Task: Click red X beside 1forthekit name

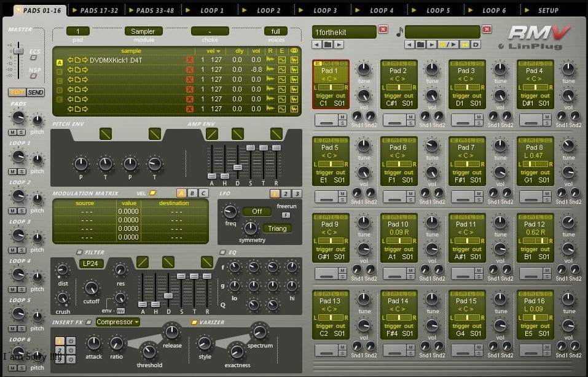Action: 383,29
